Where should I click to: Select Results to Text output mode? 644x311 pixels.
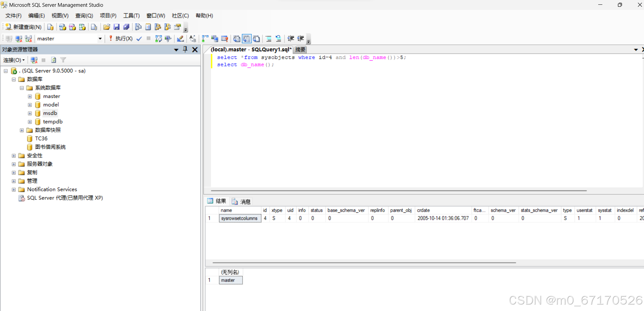pos(237,39)
